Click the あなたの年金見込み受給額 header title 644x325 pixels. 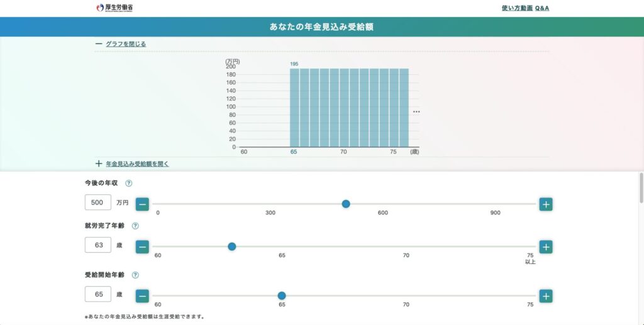[x=321, y=27]
